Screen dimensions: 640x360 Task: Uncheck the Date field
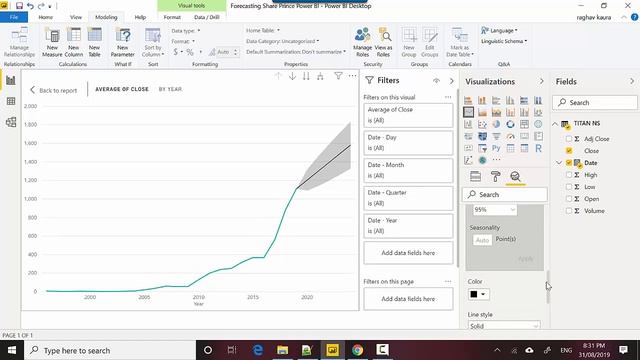click(569, 162)
